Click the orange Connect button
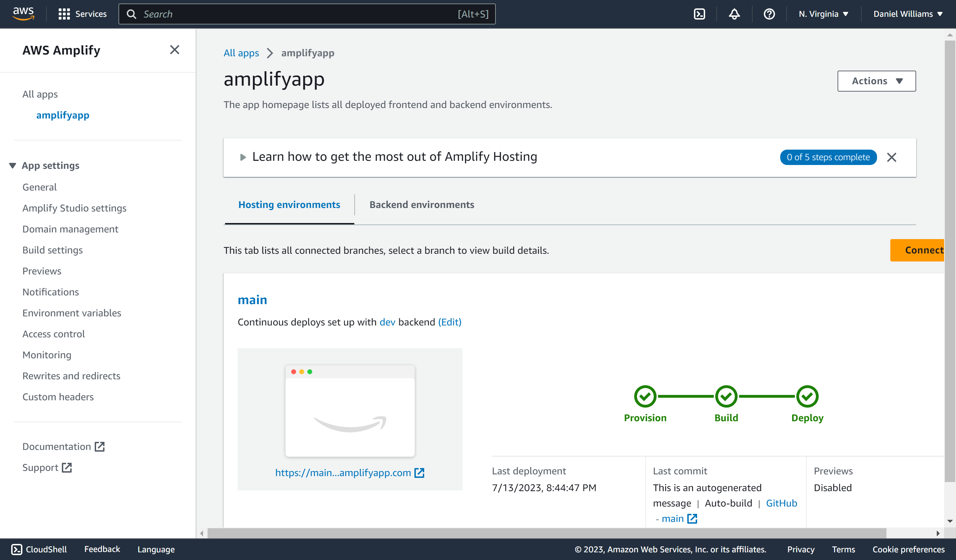 pos(917,250)
